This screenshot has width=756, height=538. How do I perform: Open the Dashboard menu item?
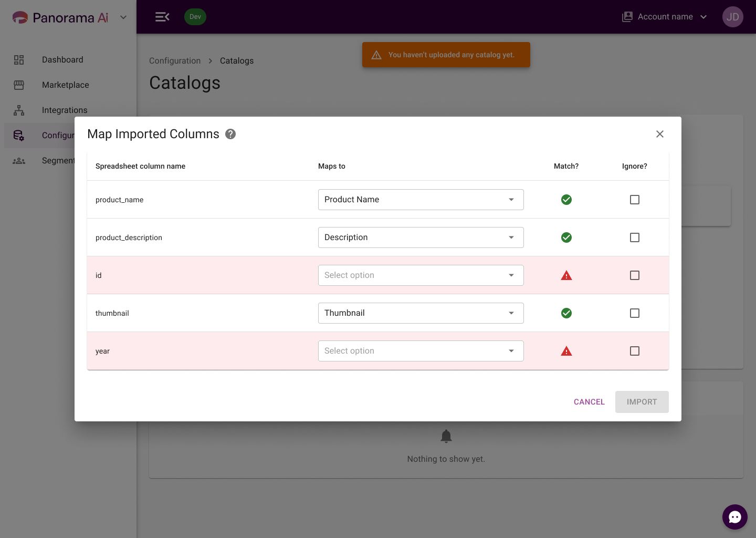pyautogui.click(x=62, y=60)
